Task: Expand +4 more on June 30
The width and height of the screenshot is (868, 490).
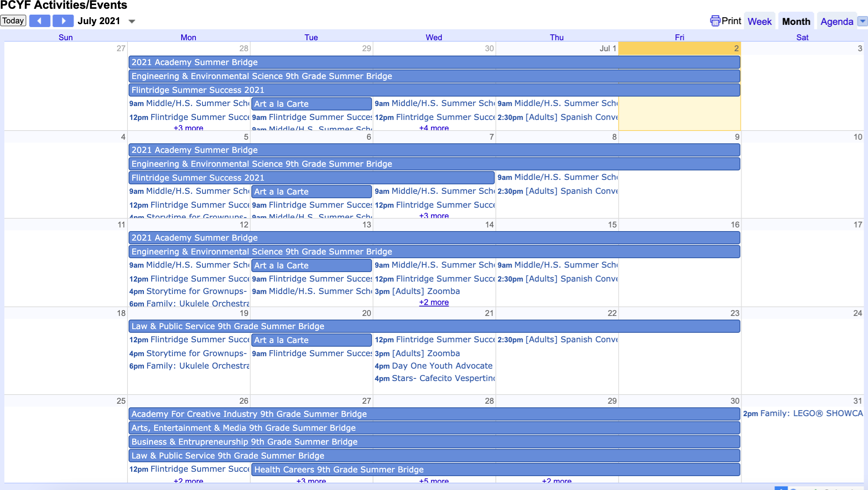Action: pos(434,128)
